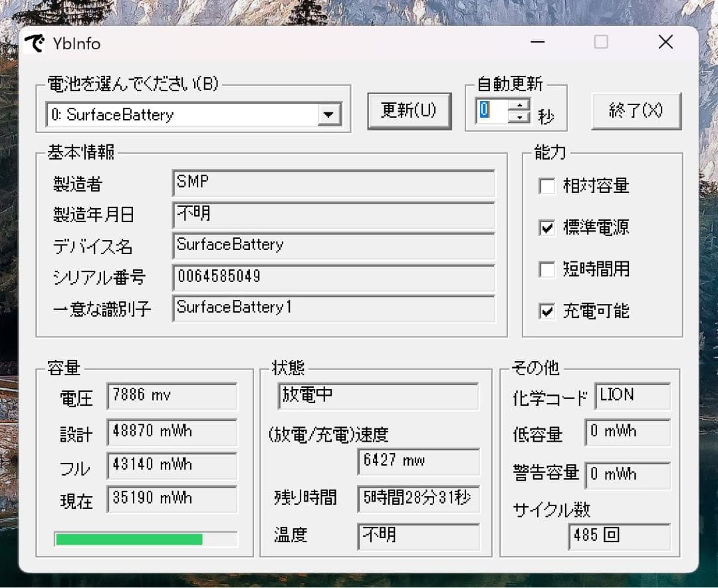718x588 pixels.
Task: Click the remaining time field showing 5時間28分31秒
Action: [418, 498]
